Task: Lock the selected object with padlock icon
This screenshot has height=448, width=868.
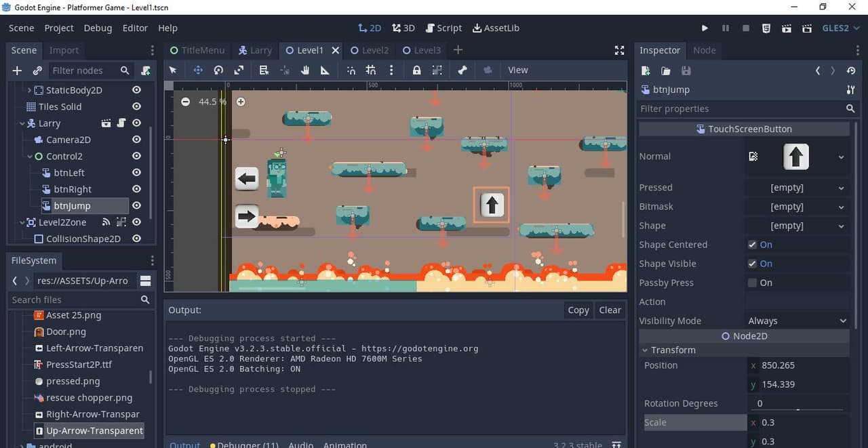Action: [416, 70]
